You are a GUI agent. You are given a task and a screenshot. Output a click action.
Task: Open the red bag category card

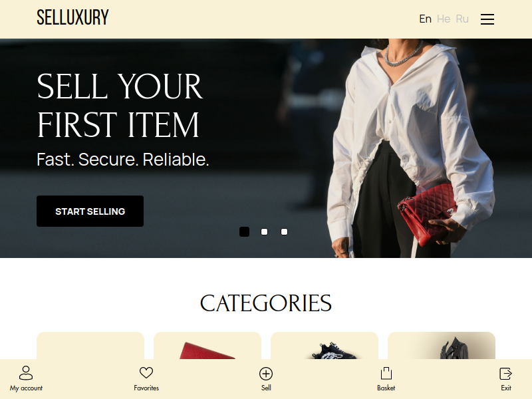coord(207,345)
